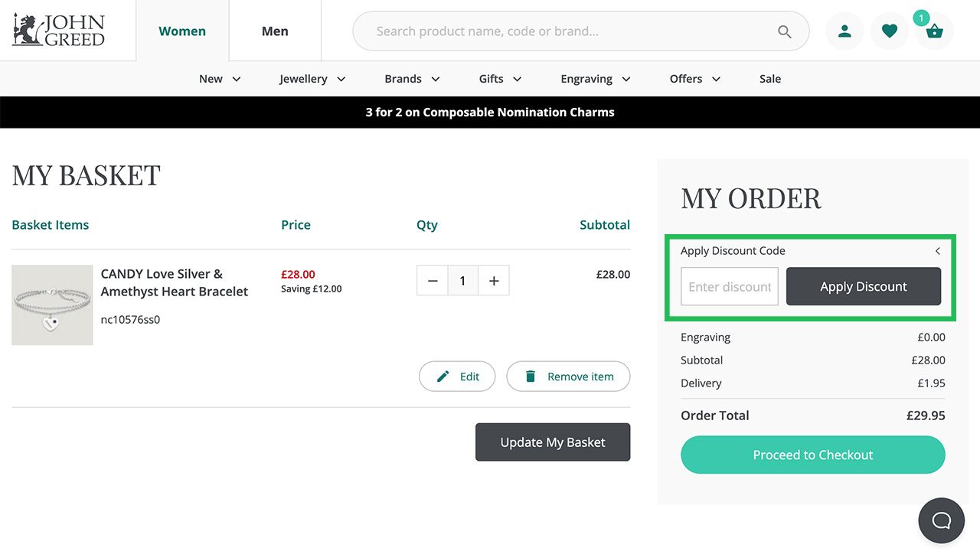Click the Order Total £29.95 amount
This screenshot has width=980, height=551.
tap(926, 416)
